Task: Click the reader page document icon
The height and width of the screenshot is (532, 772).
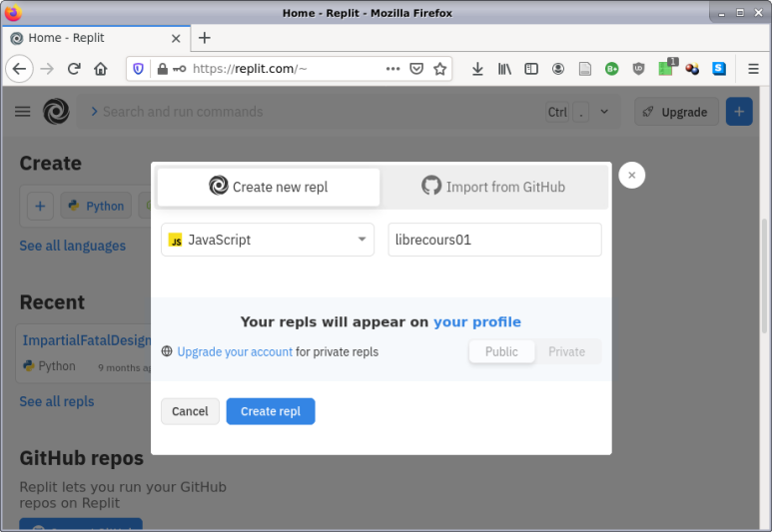Action: coord(585,69)
